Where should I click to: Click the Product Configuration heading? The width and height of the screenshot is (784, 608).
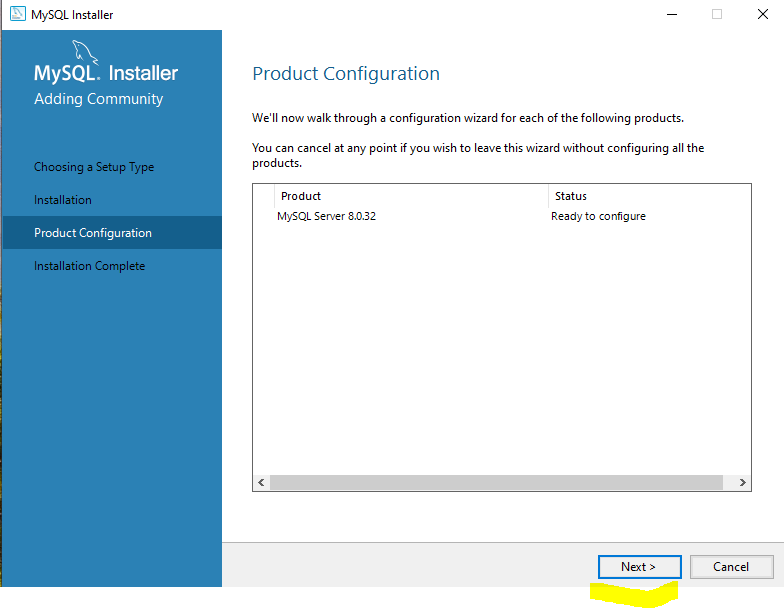346,74
